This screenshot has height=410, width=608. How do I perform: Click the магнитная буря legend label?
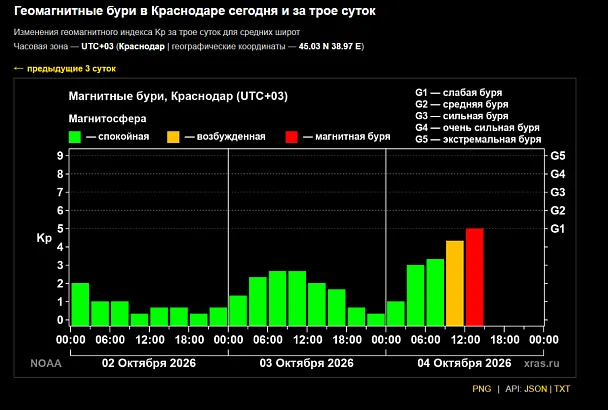[352, 137]
